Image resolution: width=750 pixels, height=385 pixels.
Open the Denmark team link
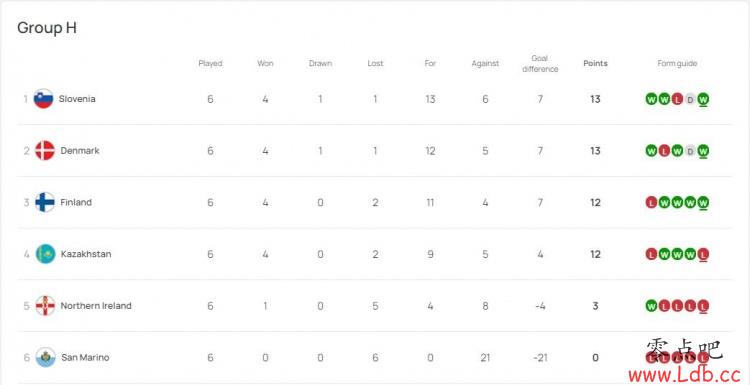(x=80, y=151)
